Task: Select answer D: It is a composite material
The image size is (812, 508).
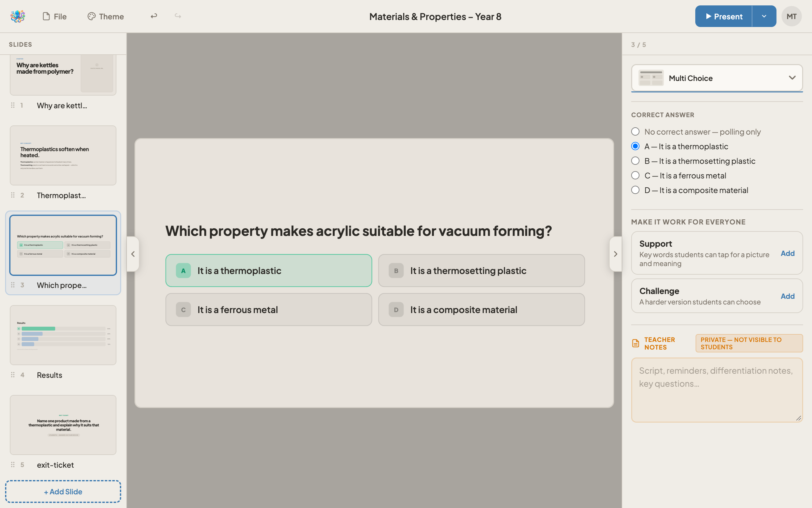Action: click(481, 310)
